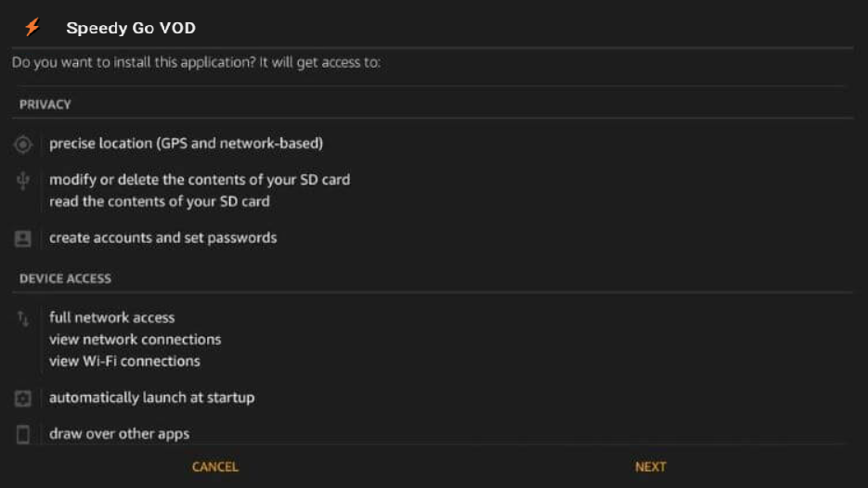Viewport: 868px width, 488px height.
Task: Click the network access arrows icon
Action: pyautogui.click(x=22, y=319)
